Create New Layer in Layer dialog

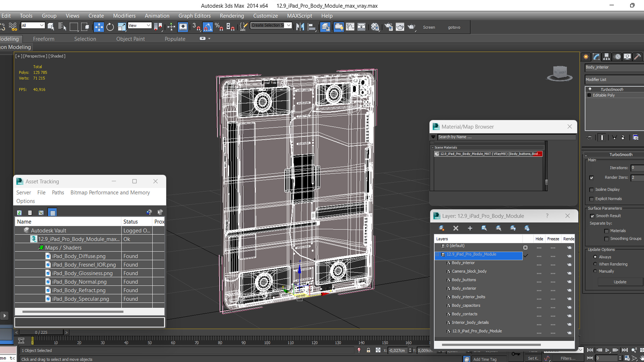click(x=441, y=228)
